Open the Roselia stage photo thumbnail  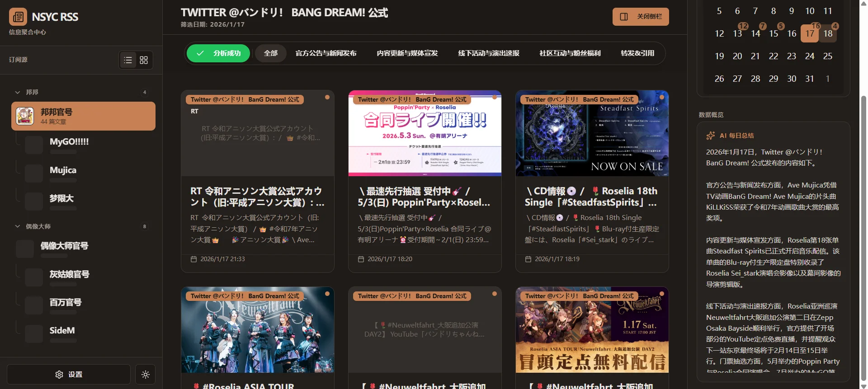click(x=258, y=330)
